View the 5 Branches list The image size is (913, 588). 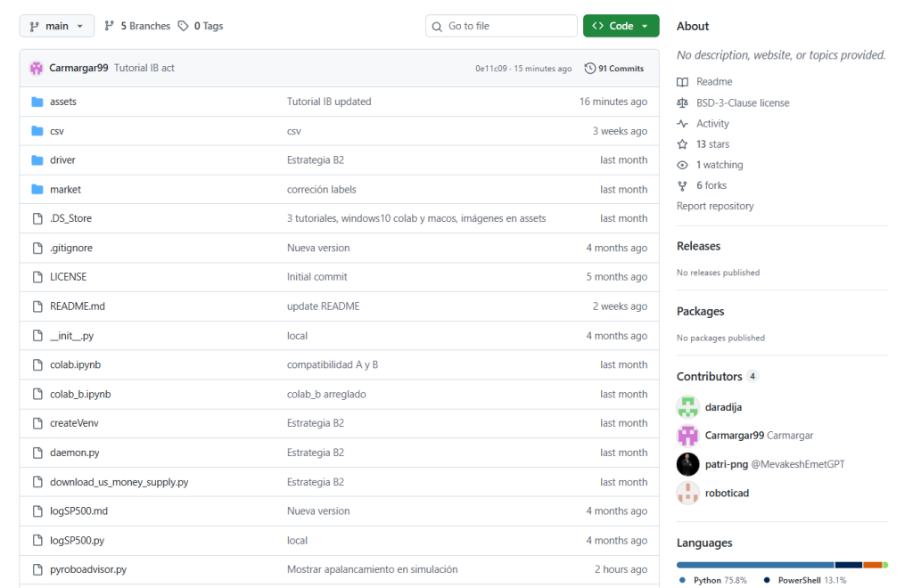[x=137, y=26]
